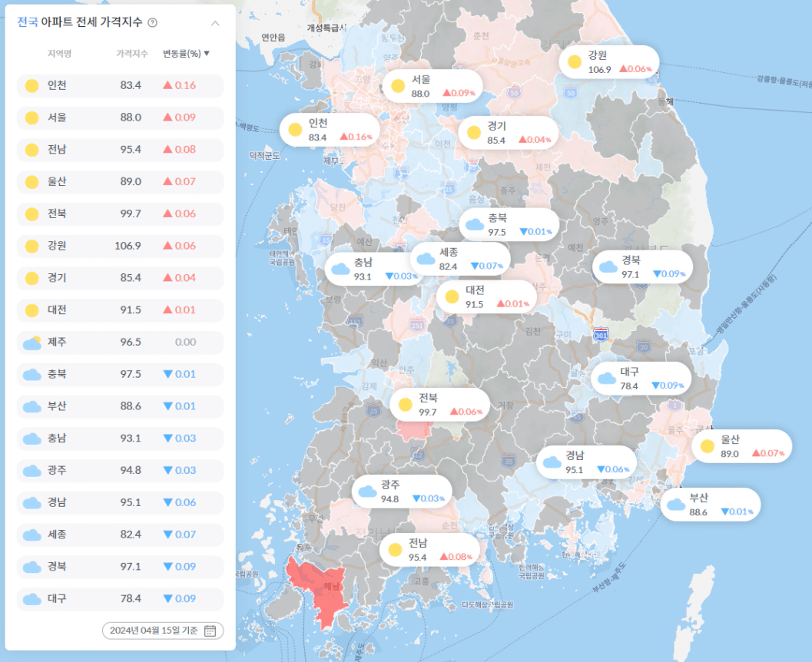Image resolution: width=812 pixels, height=662 pixels.
Task: Click the small red region below 전북 bubble
Action: 414,429
